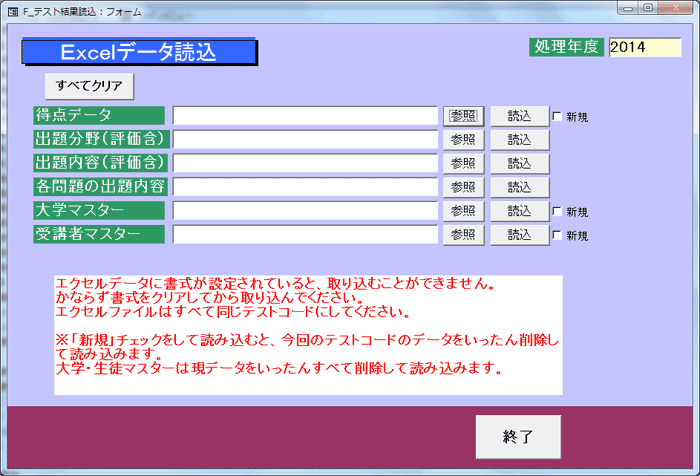Toggle 新規 checkbox for 大学マスター

point(558,211)
